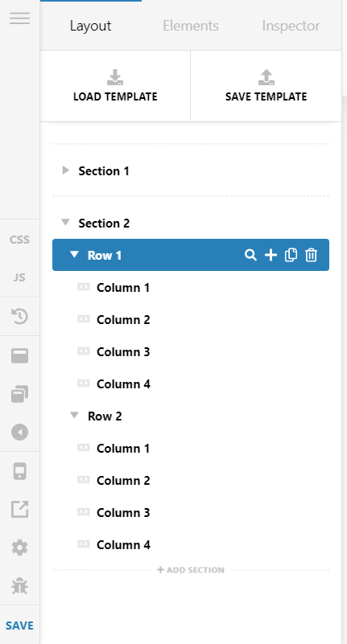Click the magnifier icon on Row 1

point(250,255)
